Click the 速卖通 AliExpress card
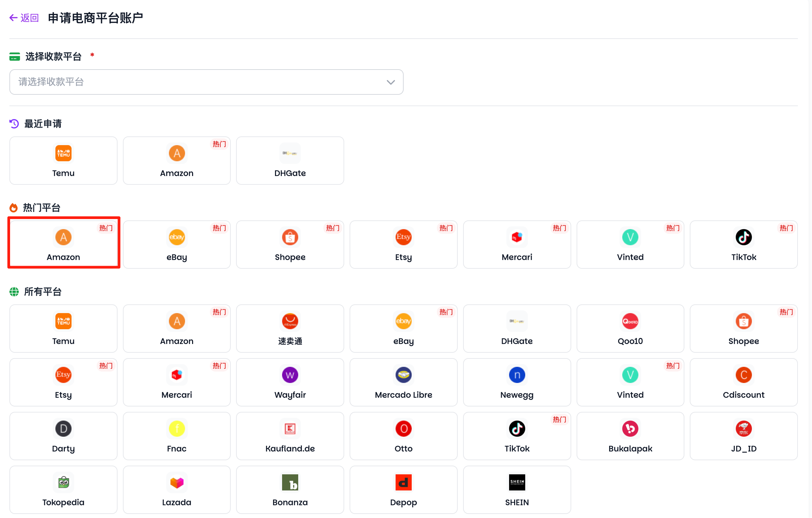This screenshot has height=518, width=812. [x=290, y=329]
